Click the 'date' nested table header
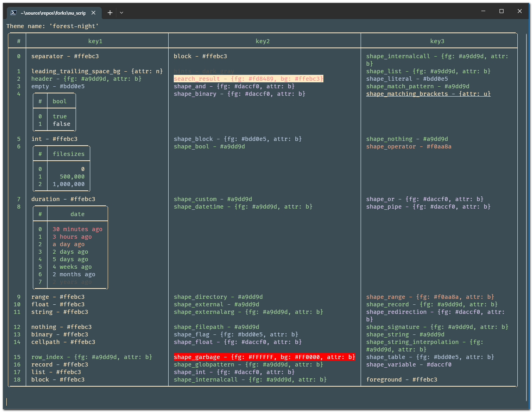 tap(78, 214)
